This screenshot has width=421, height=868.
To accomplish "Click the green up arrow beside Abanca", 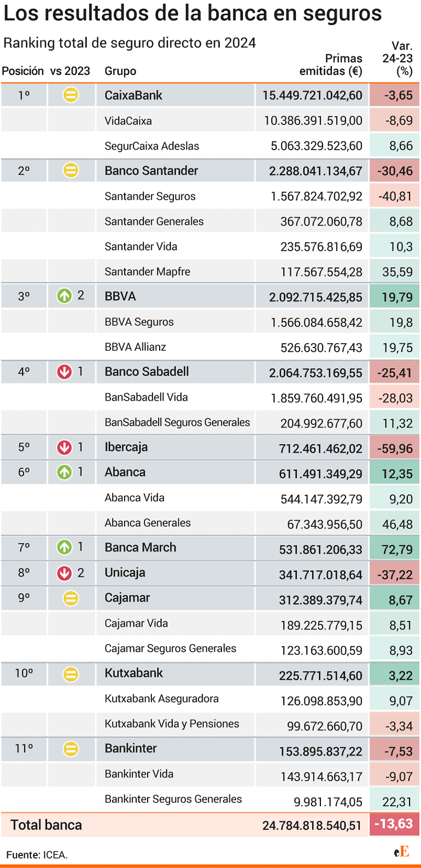I will point(65,473).
